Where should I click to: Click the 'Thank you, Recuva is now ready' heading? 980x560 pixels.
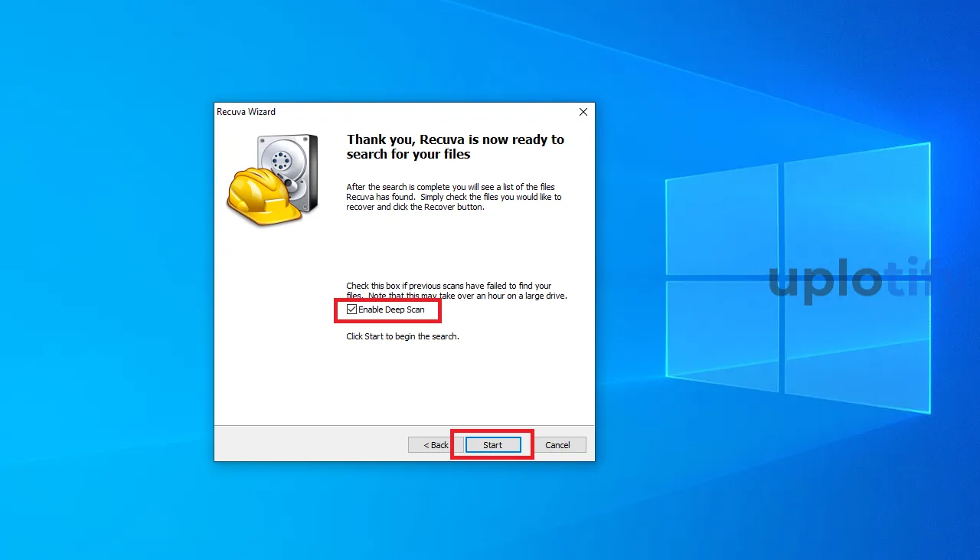tap(456, 146)
